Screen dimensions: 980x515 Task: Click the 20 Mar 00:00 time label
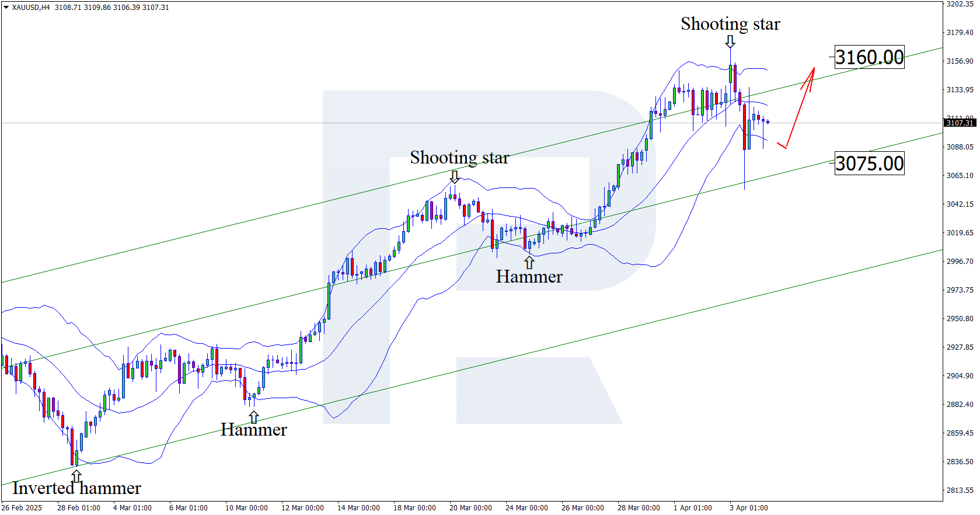pos(471,508)
